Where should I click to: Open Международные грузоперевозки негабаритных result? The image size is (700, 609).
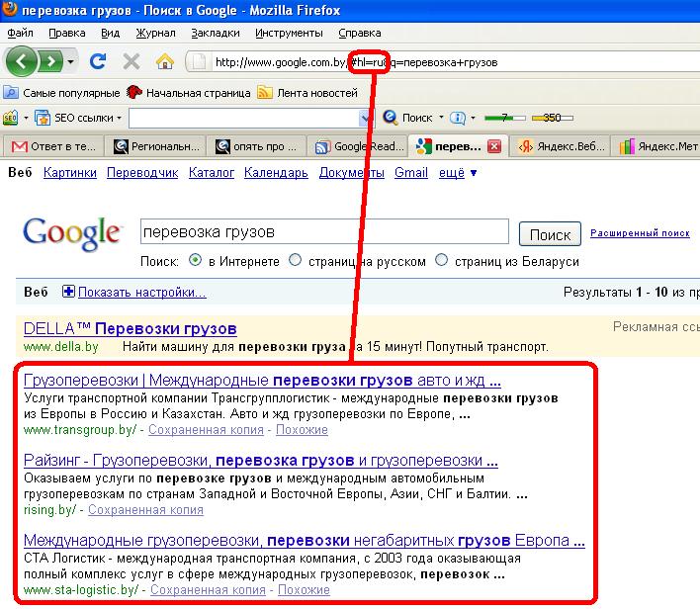[x=304, y=540]
